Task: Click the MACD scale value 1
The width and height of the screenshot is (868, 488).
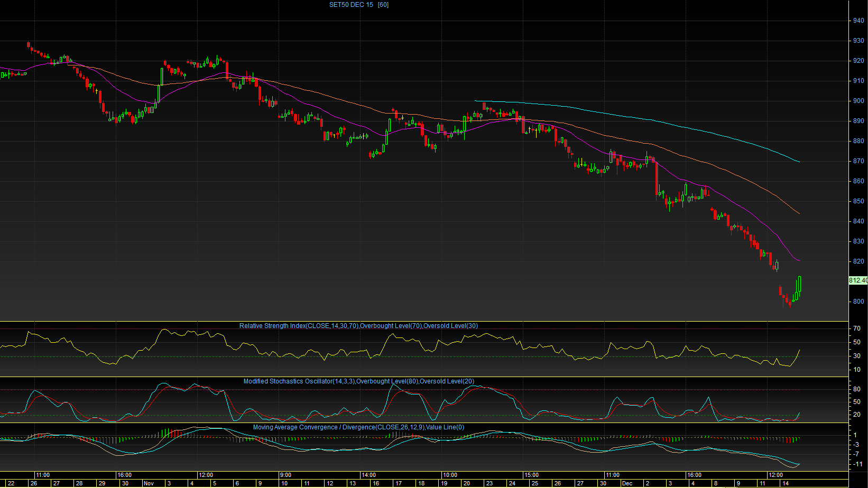Action: click(x=855, y=435)
